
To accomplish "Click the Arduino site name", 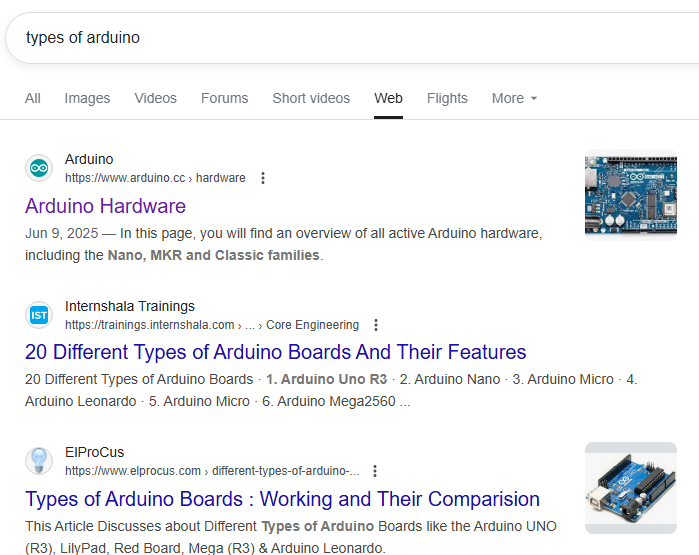I will 89,159.
